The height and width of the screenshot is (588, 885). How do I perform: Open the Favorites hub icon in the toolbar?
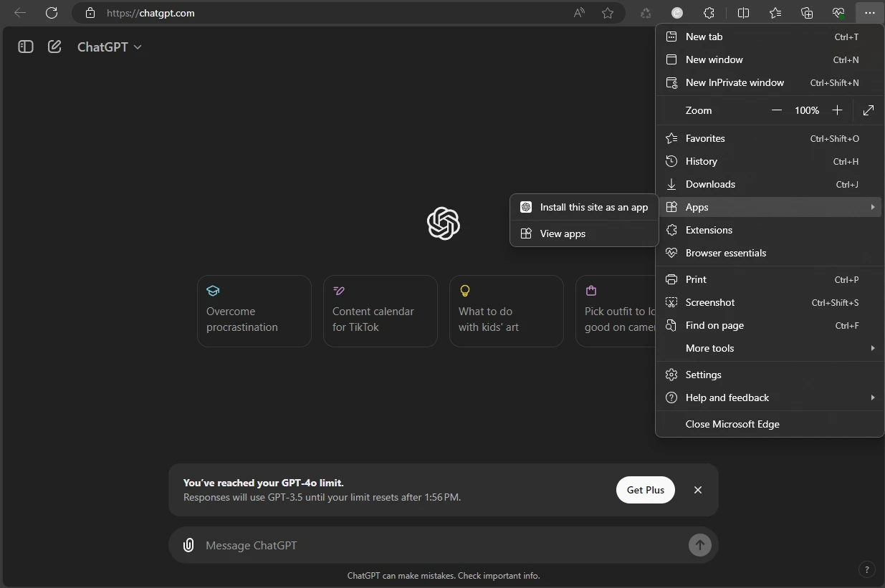click(x=775, y=13)
